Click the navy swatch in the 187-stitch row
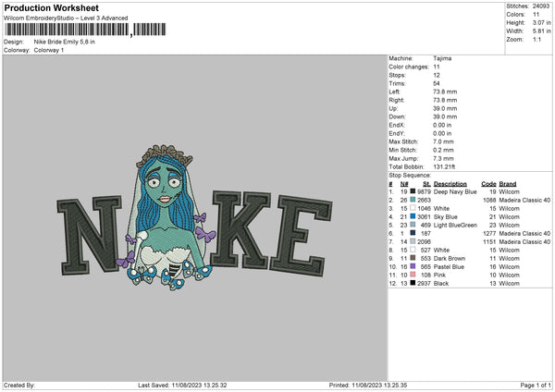 pos(413,233)
